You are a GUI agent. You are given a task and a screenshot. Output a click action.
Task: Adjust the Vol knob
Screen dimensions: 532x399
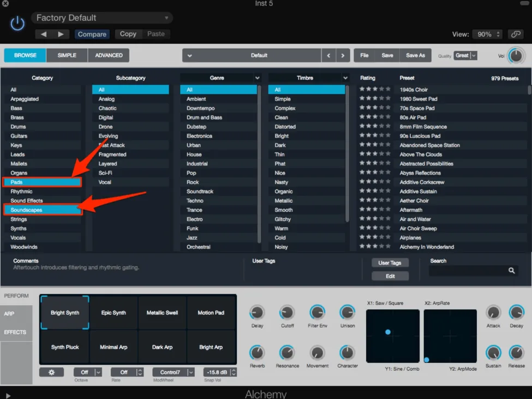click(516, 56)
